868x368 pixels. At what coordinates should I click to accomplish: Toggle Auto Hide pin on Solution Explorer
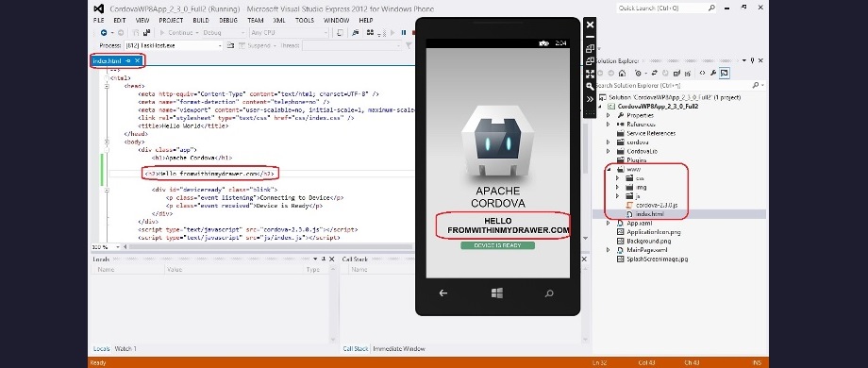[x=752, y=60]
